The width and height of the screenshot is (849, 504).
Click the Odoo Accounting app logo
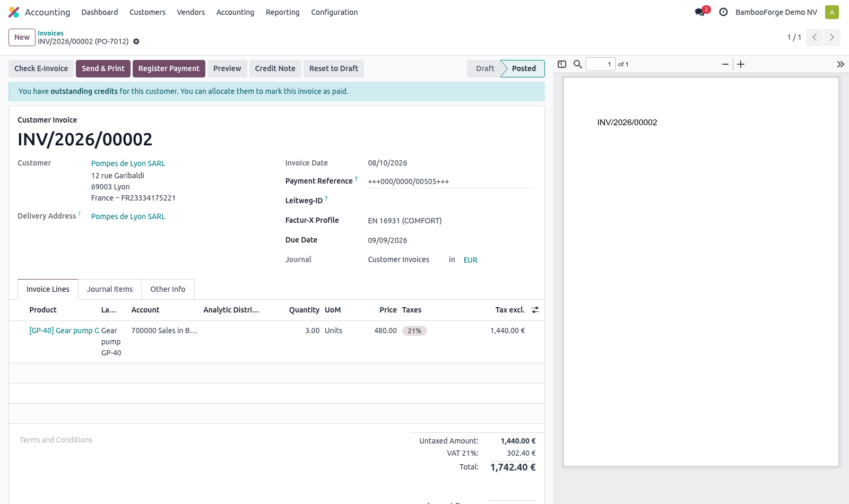tap(14, 12)
